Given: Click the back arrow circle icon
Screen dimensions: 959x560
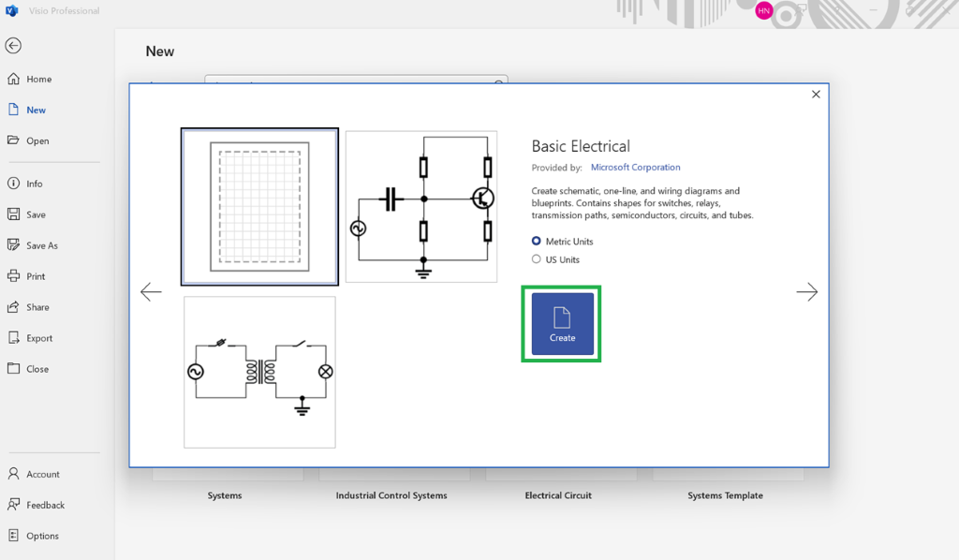Looking at the screenshot, I should point(13,46).
